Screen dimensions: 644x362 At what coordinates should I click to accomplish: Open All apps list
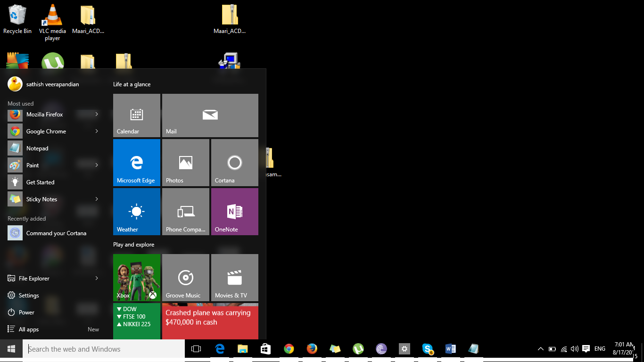(28, 329)
